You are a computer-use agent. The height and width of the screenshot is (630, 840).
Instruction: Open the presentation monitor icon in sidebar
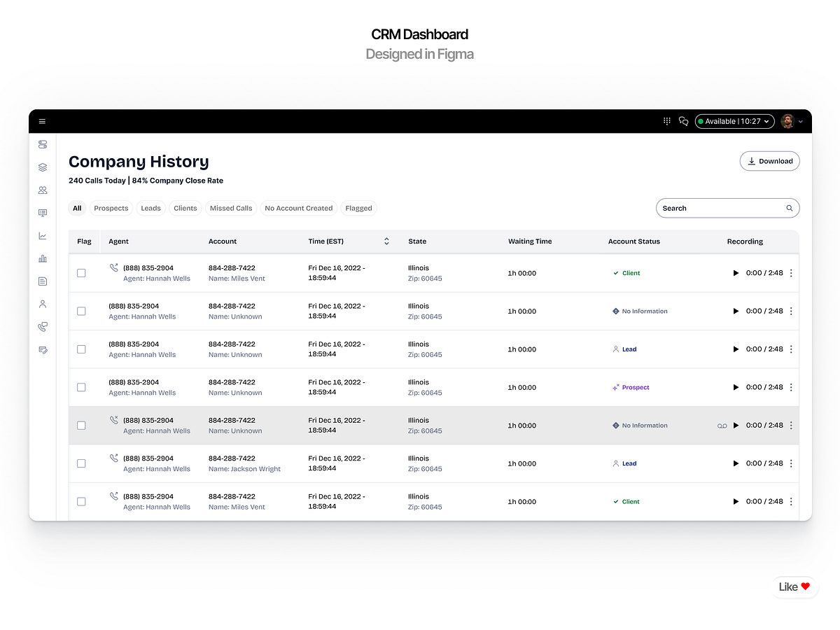tap(42, 213)
